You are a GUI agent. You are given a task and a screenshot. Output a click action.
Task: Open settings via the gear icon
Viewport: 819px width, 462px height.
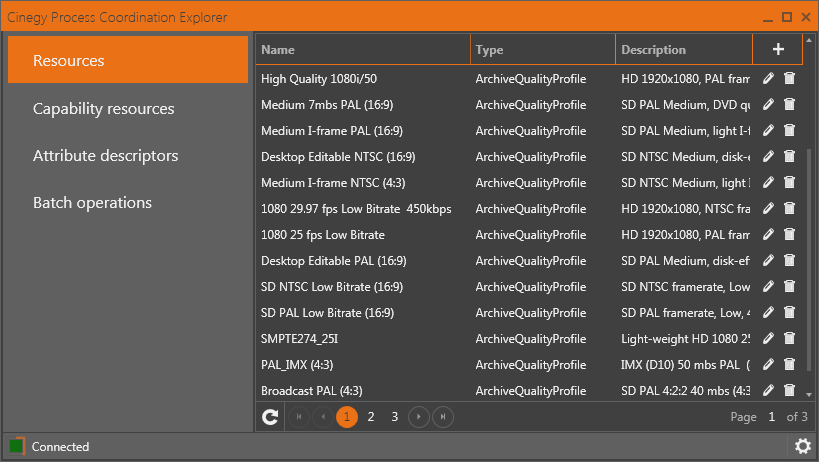[x=802, y=446]
